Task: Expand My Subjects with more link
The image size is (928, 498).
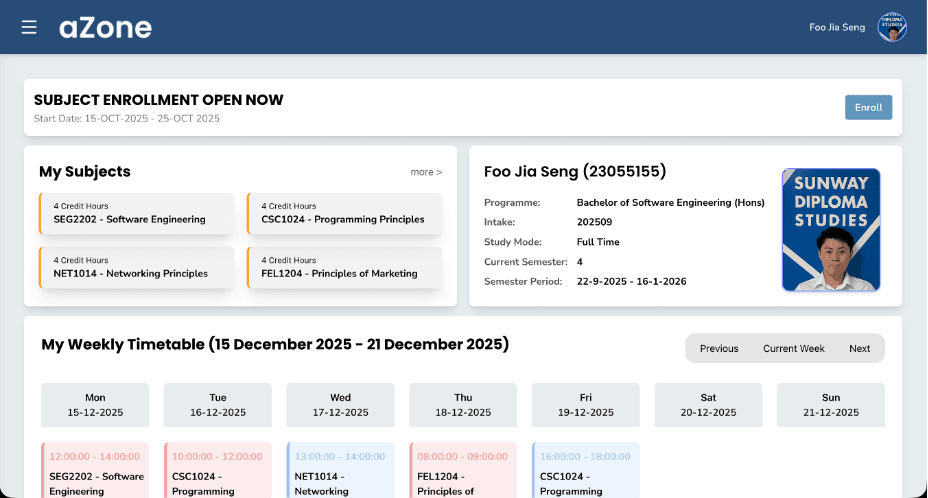Action: 425,172
